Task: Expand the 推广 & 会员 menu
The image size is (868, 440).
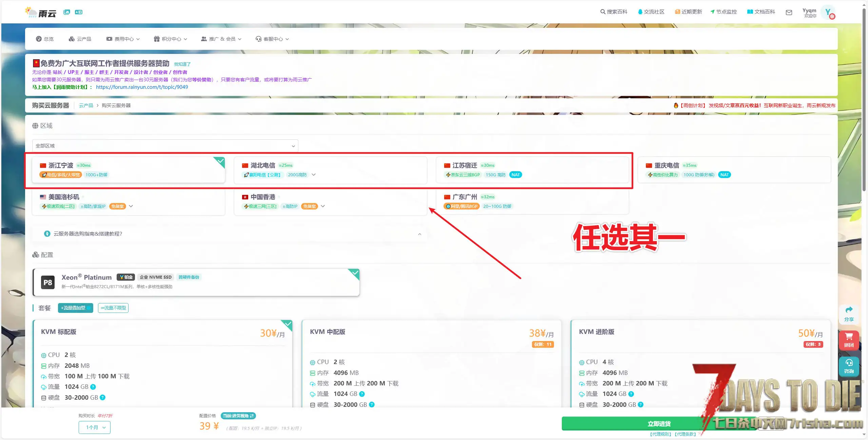Action: (221, 39)
